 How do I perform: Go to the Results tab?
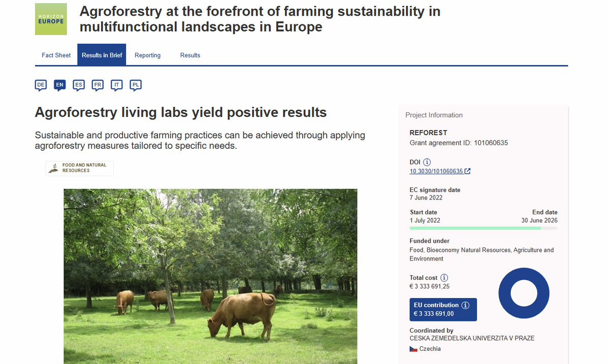coord(190,55)
